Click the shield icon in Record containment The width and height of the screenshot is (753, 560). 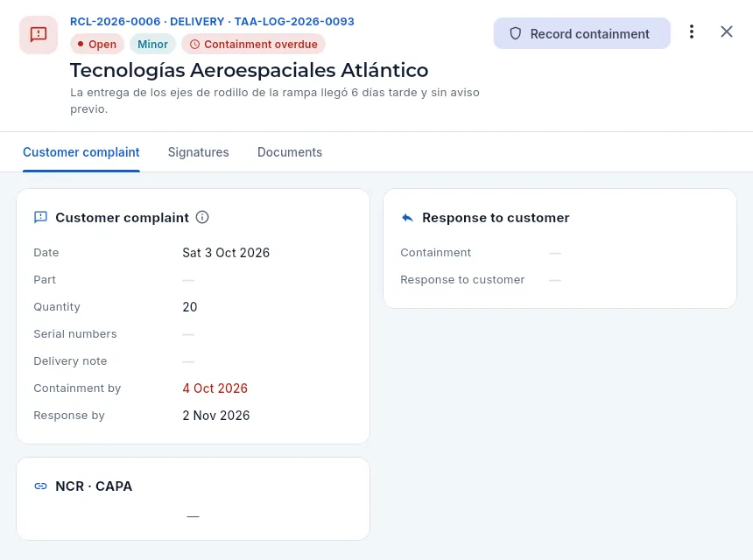pos(516,33)
